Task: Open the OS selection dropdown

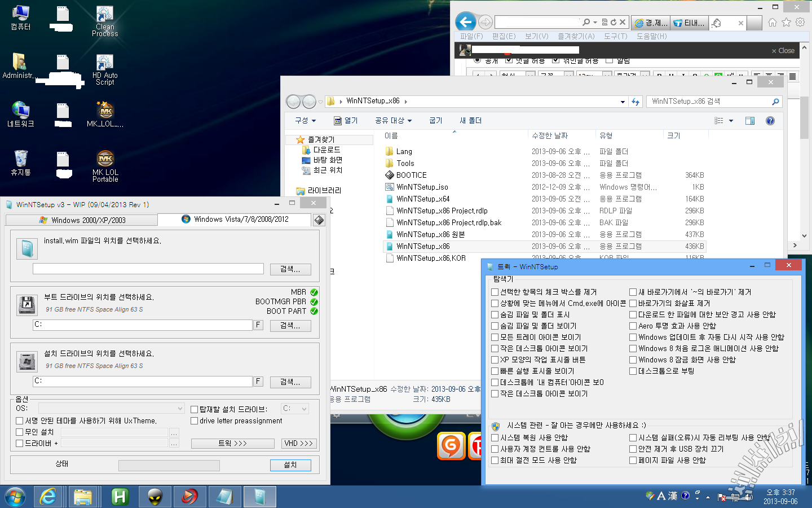Action: [111, 408]
